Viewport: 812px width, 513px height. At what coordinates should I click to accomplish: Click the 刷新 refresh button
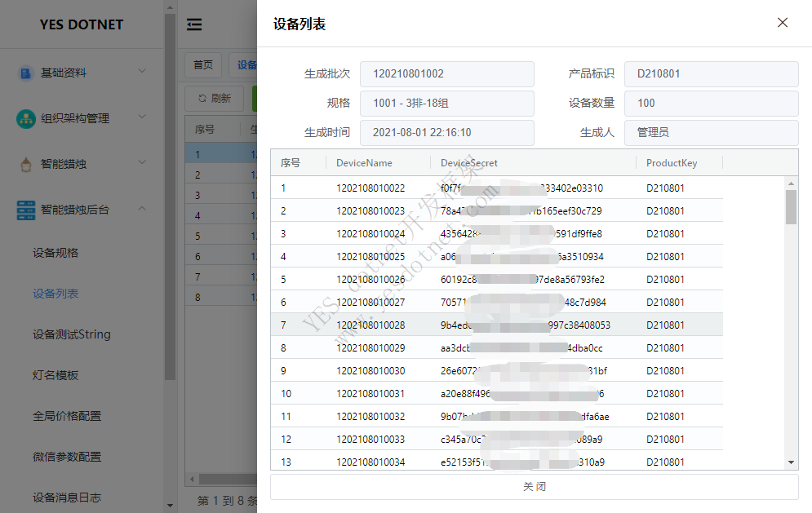tap(214, 99)
